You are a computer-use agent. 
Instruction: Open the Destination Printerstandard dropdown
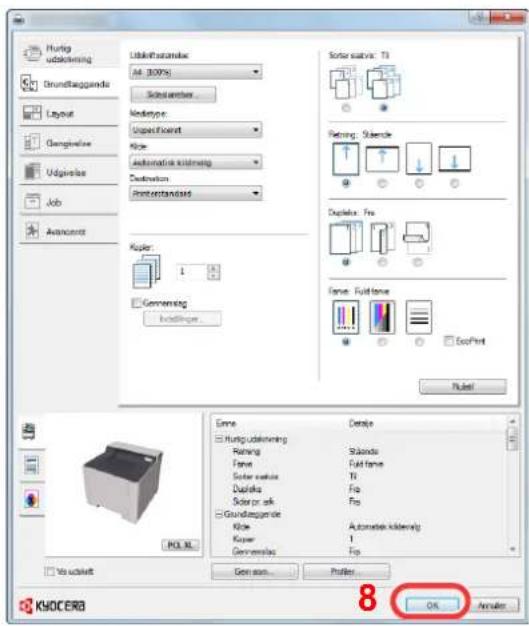click(196, 194)
